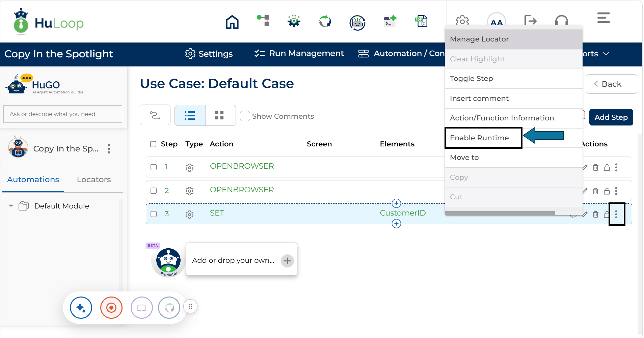Open Settings in the blue navigation bar
The height and width of the screenshot is (338, 644).
(x=209, y=54)
